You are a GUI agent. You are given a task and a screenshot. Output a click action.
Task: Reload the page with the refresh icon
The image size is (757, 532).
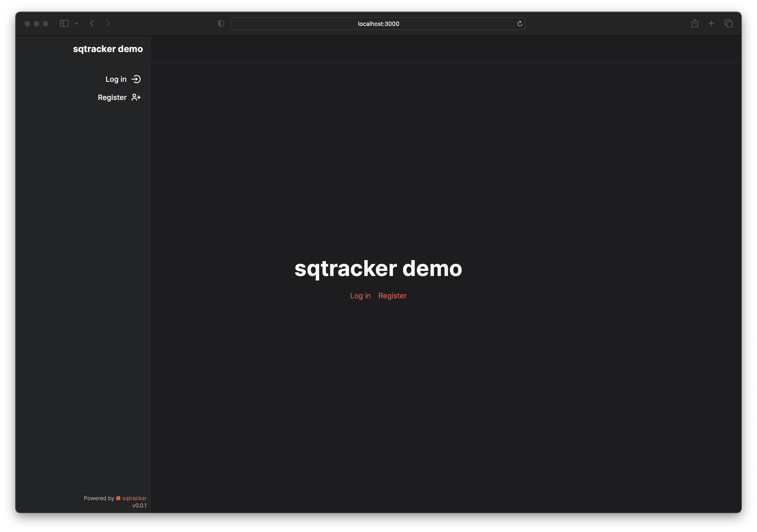pos(520,23)
